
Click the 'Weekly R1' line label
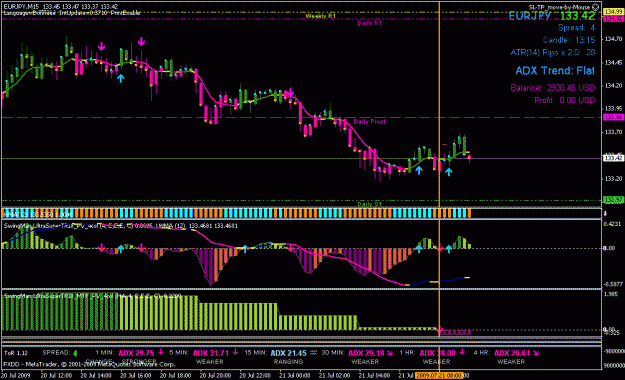(320, 16)
